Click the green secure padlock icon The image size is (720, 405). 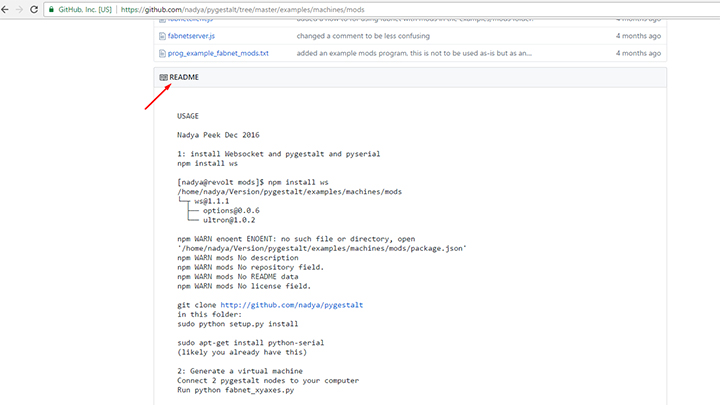(51, 9)
